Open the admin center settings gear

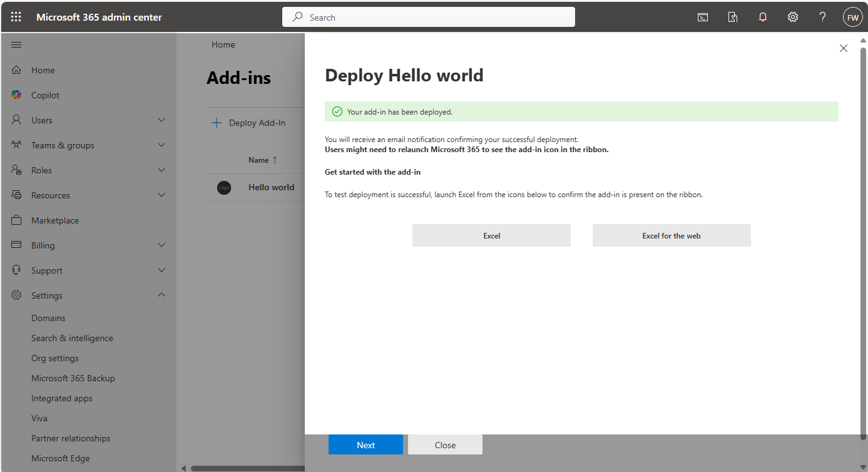click(793, 17)
